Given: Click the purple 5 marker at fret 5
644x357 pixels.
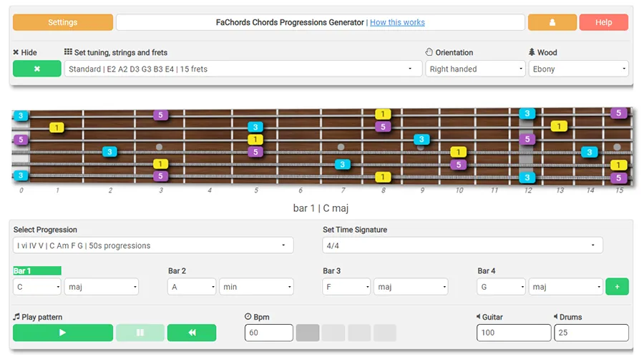Looking at the screenshot, I should [255, 152].
